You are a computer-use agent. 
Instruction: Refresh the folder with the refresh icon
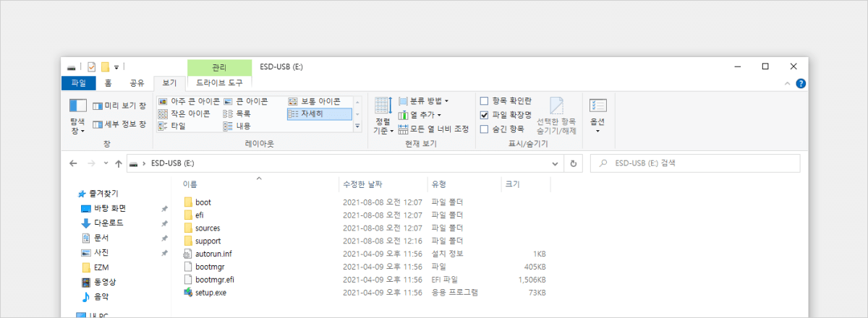point(573,163)
